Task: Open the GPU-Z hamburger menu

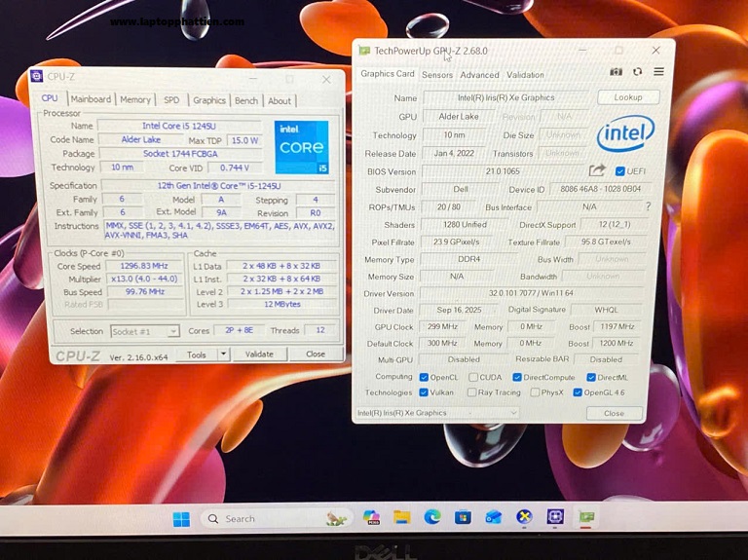Action: tap(658, 72)
